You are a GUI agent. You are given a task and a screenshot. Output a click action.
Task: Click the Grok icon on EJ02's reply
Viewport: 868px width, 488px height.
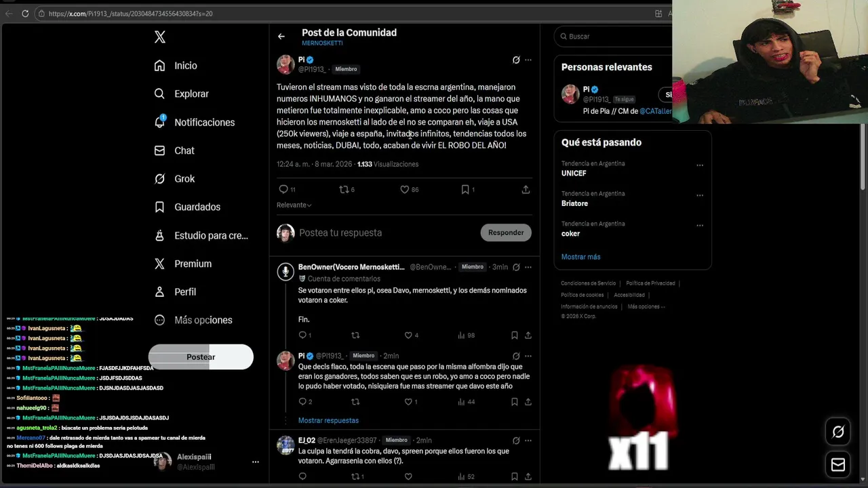(x=516, y=441)
